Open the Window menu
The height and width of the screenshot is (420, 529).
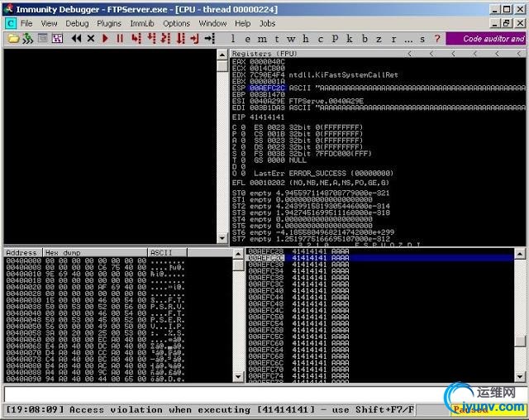[212, 23]
